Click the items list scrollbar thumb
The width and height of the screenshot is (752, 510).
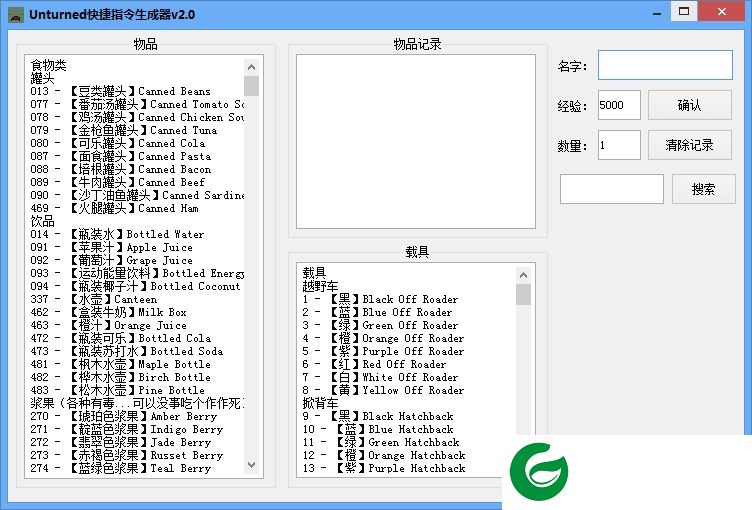pyautogui.click(x=251, y=86)
